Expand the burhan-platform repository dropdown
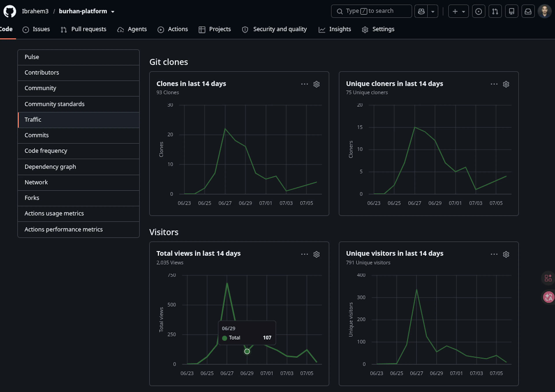Viewport: 555px width, 392px height. (113, 12)
